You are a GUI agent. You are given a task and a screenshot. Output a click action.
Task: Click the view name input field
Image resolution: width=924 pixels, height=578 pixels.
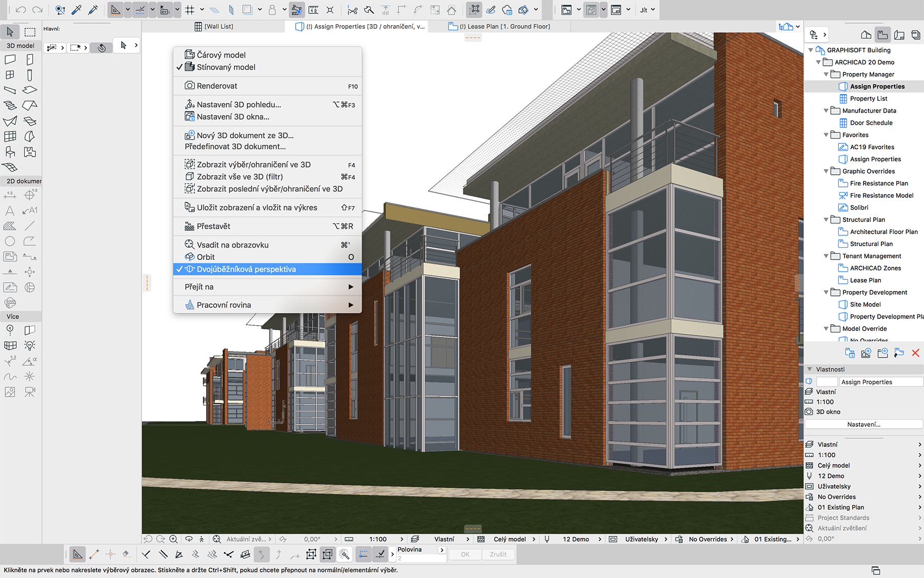pos(880,382)
